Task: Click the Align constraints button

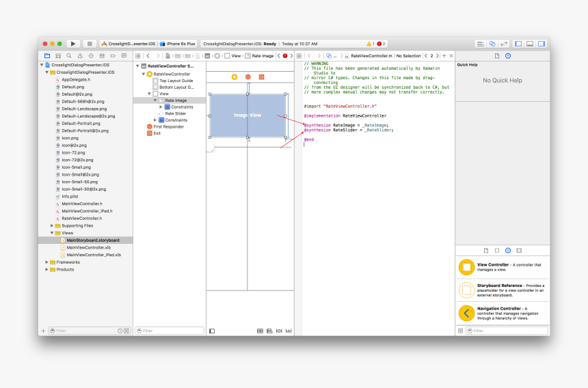Action: pos(269,331)
